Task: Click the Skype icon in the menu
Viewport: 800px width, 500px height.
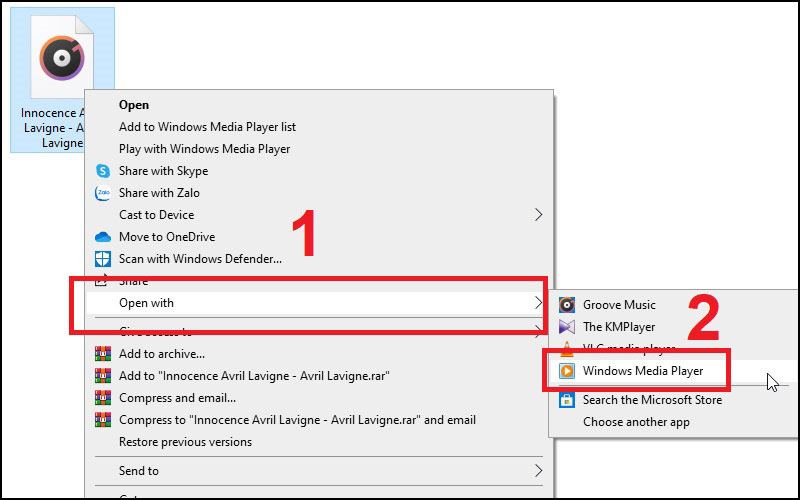Action: (x=103, y=171)
